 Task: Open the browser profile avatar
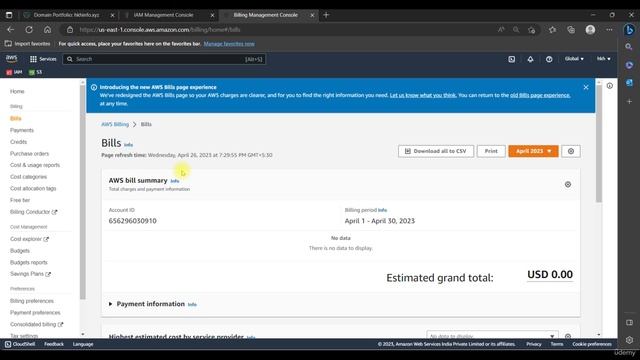(x=590, y=30)
